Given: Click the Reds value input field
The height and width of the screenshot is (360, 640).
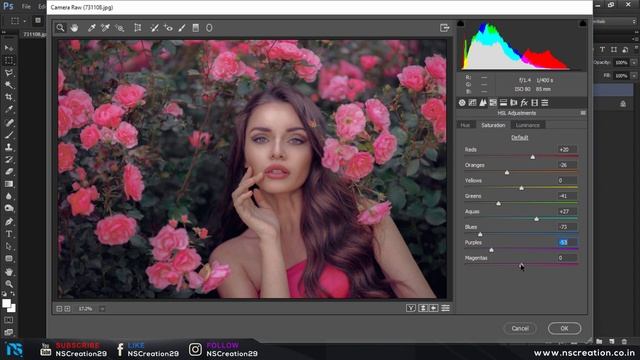Looking at the screenshot, I should pos(567,149).
